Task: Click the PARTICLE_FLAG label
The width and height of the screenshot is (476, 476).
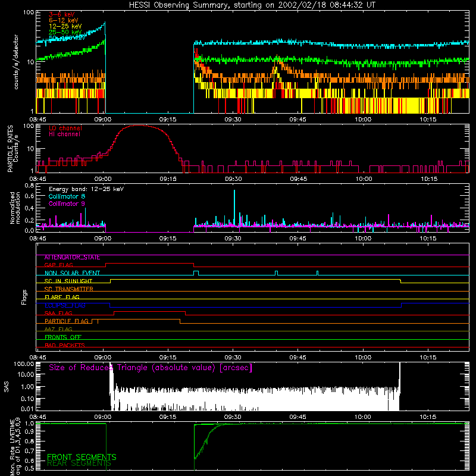Action: (67, 321)
